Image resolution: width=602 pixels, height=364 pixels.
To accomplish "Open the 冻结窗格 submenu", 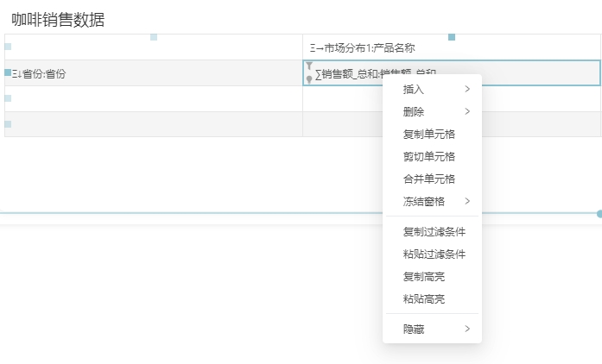I will click(x=432, y=201).
